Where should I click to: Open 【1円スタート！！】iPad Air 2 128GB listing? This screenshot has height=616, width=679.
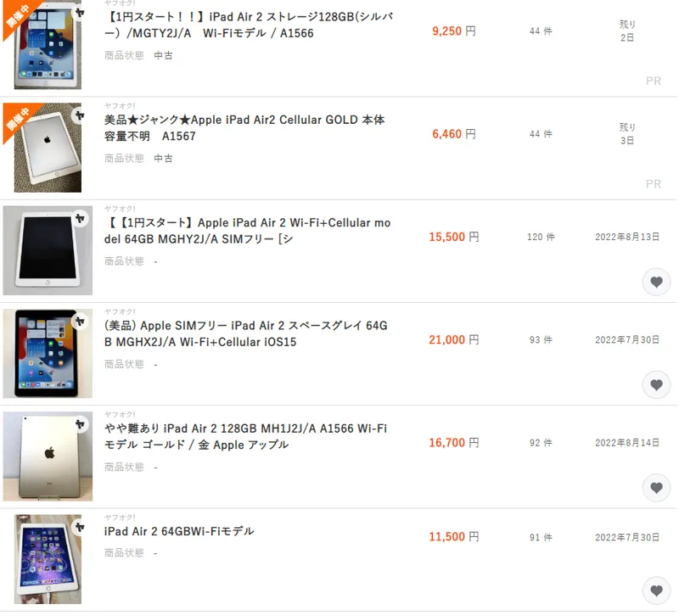(x=249, y=25)
